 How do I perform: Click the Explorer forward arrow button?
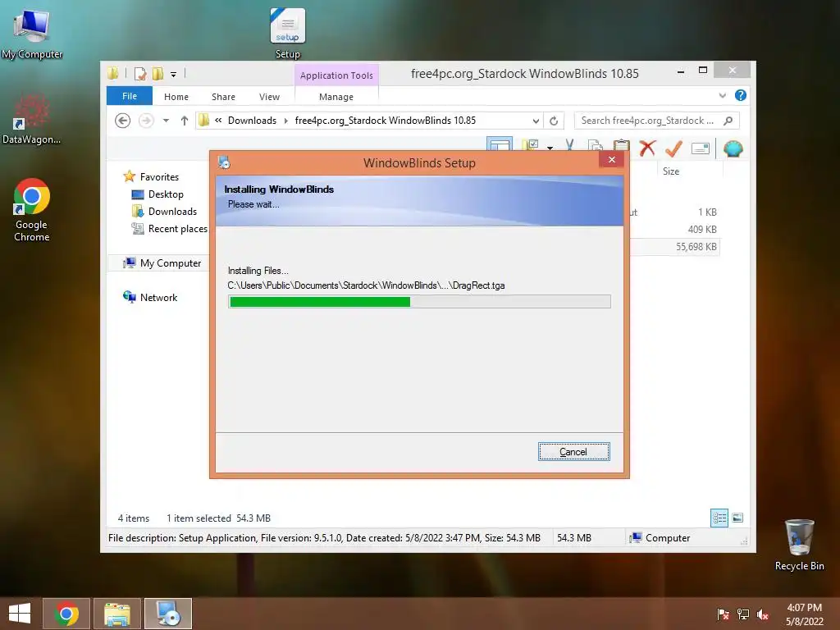click(146, 121)
